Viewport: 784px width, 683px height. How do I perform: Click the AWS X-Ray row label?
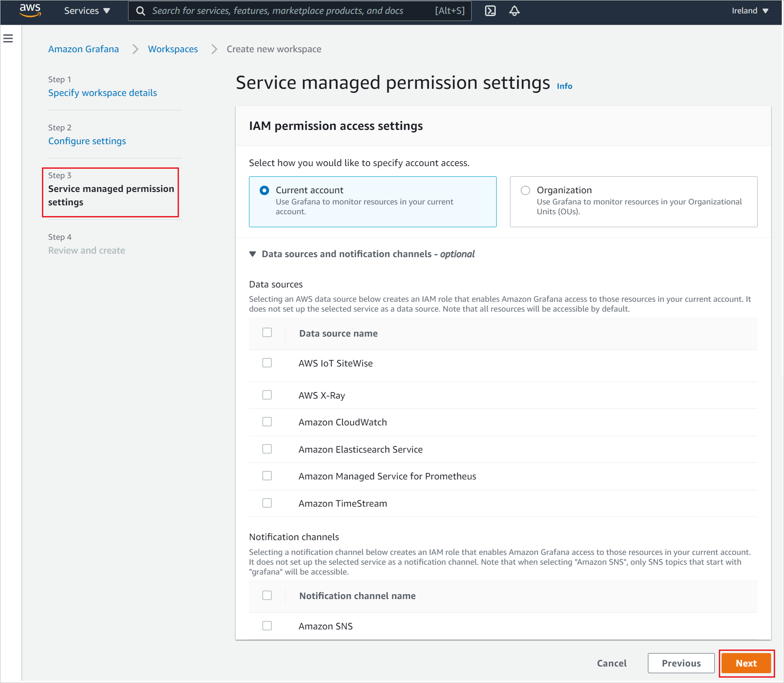pyautogui.click(x=322, y=396)
